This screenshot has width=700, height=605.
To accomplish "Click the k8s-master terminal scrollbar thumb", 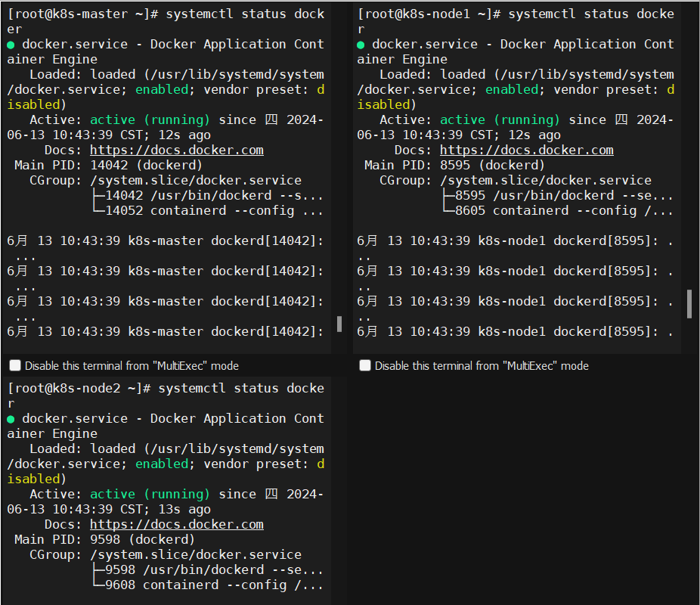I will click(339, 324).
